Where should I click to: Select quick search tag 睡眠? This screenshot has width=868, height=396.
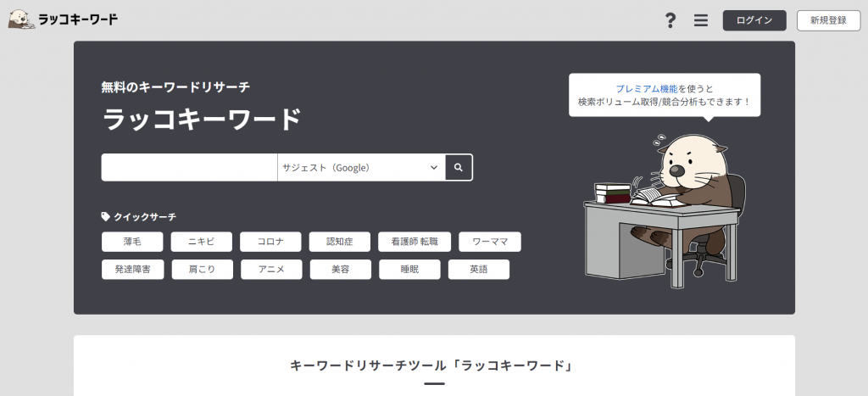point(409,270)
